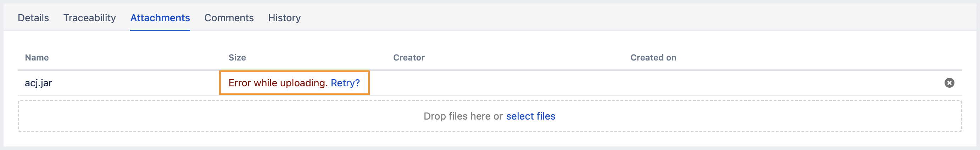Remove the acj.jar attachment with the X icon

pyautogui.click(x=949, y=83)
